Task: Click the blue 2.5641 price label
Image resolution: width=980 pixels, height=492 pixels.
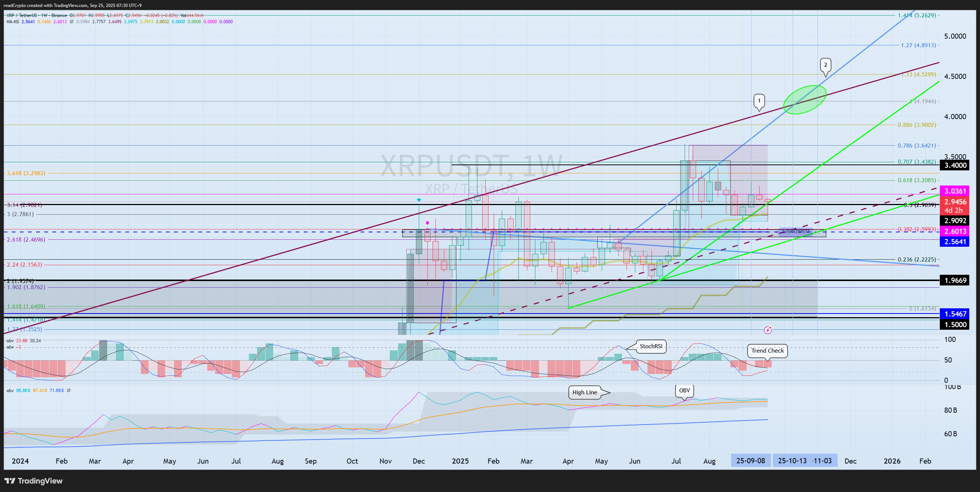Action: point(955,242)
